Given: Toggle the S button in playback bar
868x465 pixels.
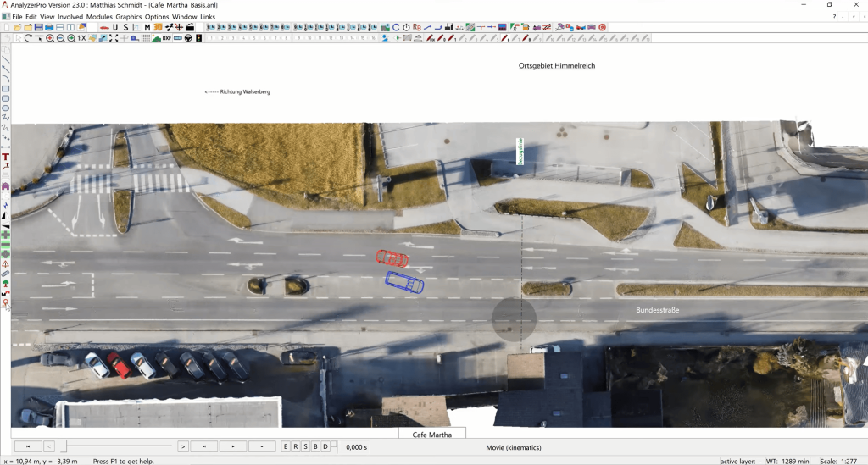Looking at the screenshot, I should click(305, 446).
